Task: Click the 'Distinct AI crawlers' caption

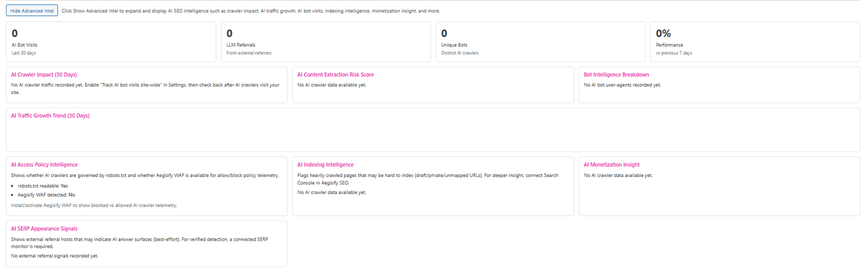Action: [459, 53]
